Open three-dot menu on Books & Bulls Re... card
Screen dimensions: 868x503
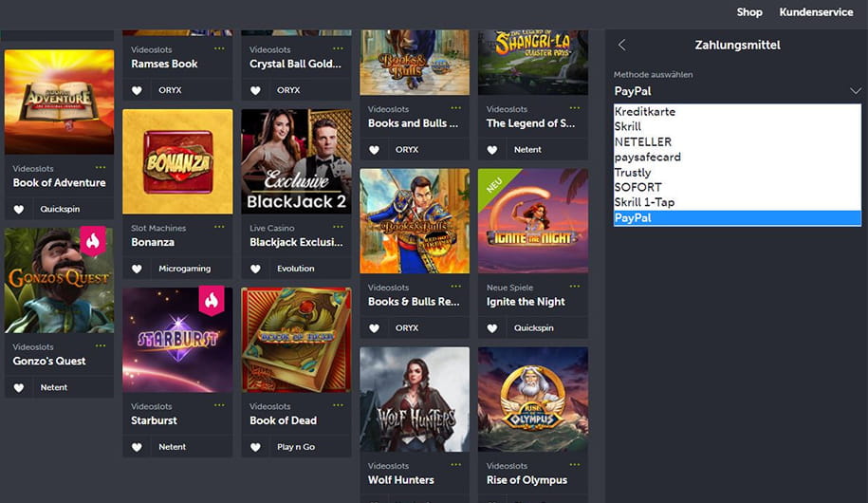[456, 287]
